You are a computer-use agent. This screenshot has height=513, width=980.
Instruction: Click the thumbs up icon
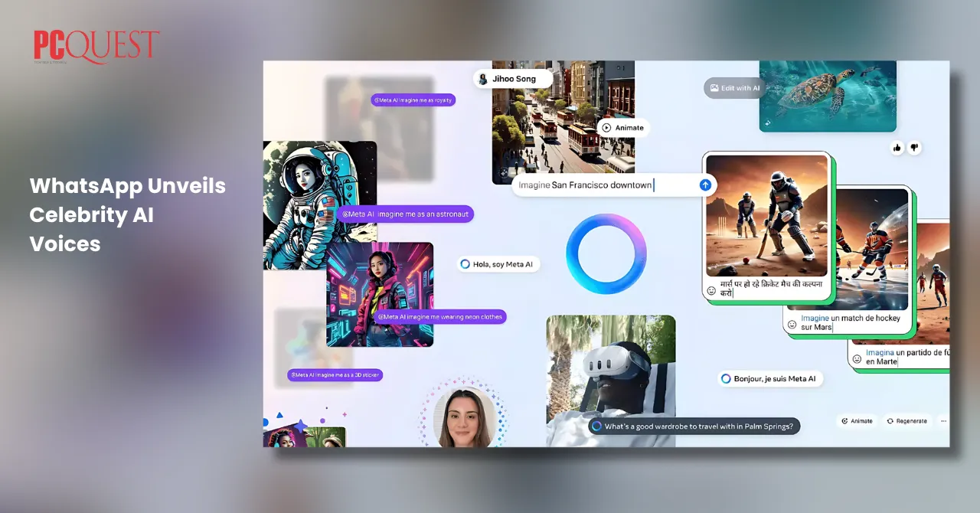pyautogui.click(x=897, y=148)
